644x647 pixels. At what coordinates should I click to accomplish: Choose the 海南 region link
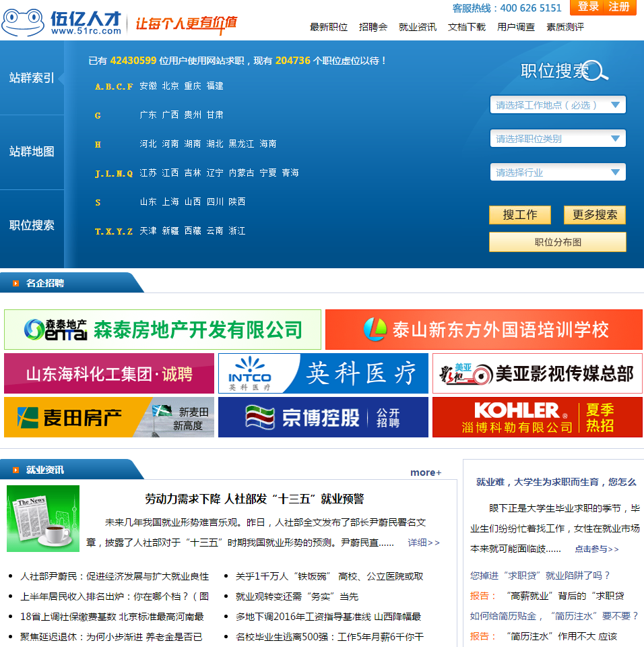[x=268, y=144]
